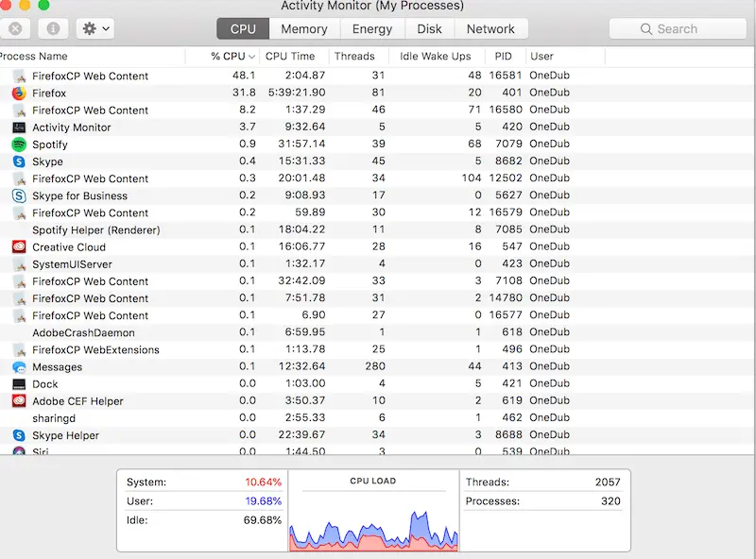
Task: Click icon of FirefoxCP Web Content PID 16577
Action: pos(19,315)
